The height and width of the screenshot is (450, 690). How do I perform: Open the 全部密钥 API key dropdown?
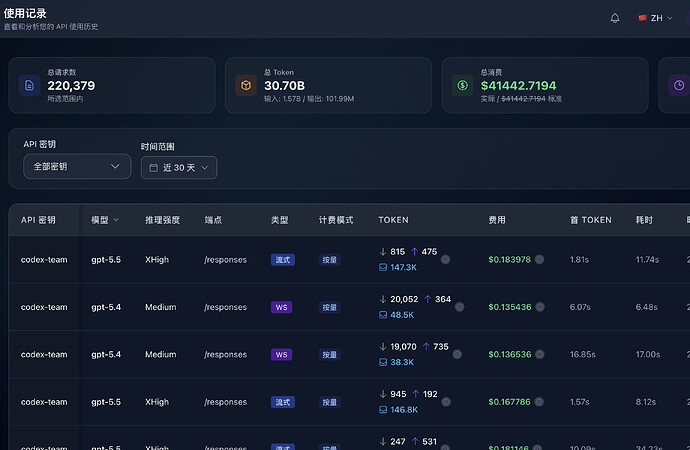[77, 166]
